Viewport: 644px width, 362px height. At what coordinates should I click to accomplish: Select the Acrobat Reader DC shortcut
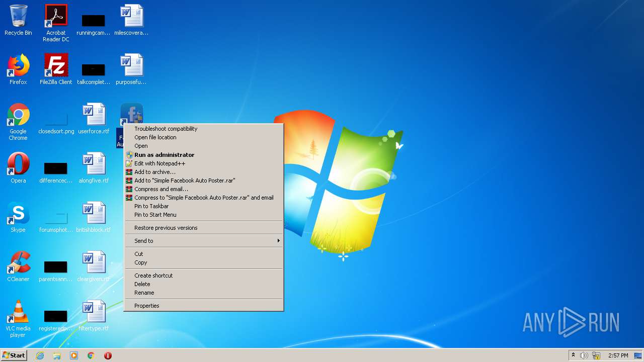(56, 23)
